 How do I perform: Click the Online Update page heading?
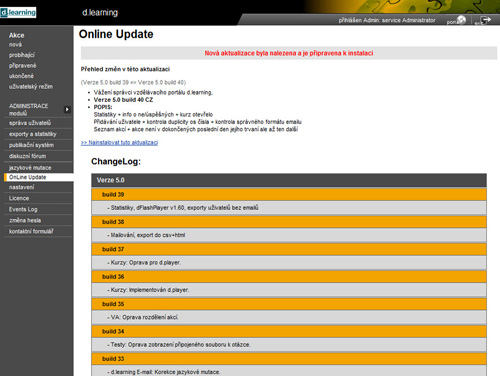point(116,34)
